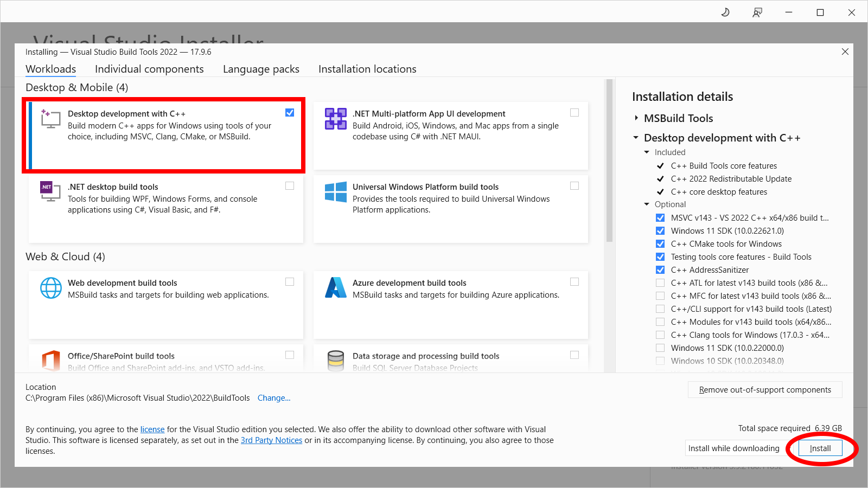This screenshot has height=488, width=868.
Task: Click C++ Build Tools core features item
Action: pyautogui.click(x=724, y=166)
